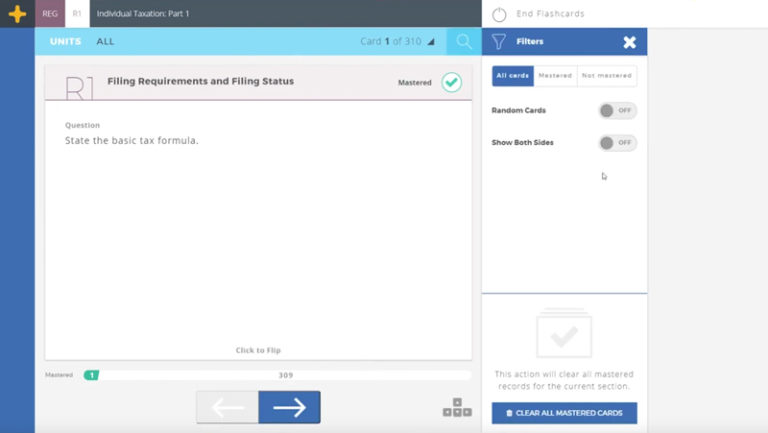Expand the Card 1 of 310 dropdown arrow

pyautogui.click(x=431, y=42)
